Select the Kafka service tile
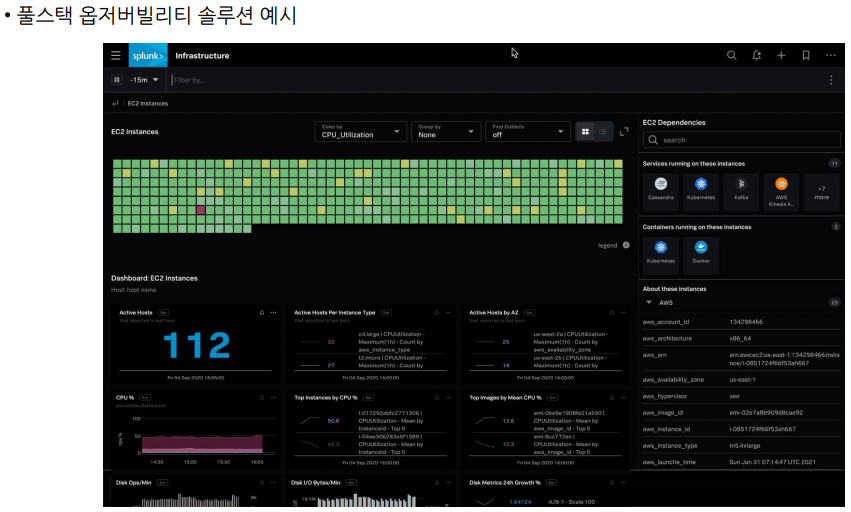Image resolution: width=851 pixels, height=512 pixels. (741, 191)
